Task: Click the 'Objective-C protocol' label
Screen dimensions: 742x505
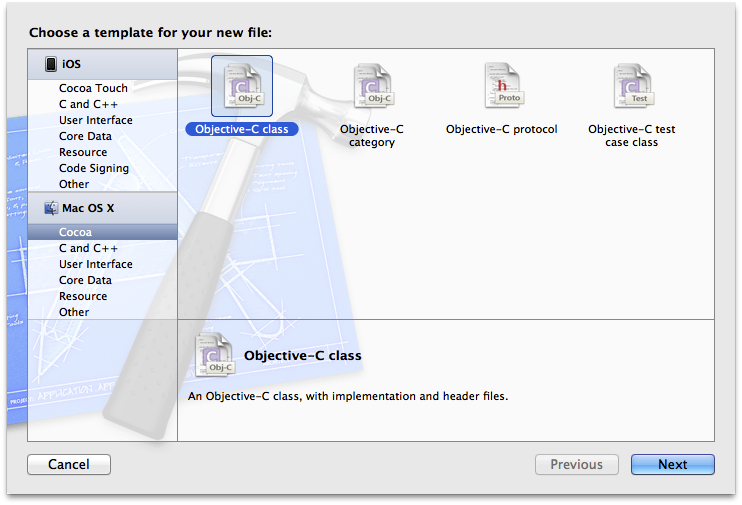Action: click(502, 129)
